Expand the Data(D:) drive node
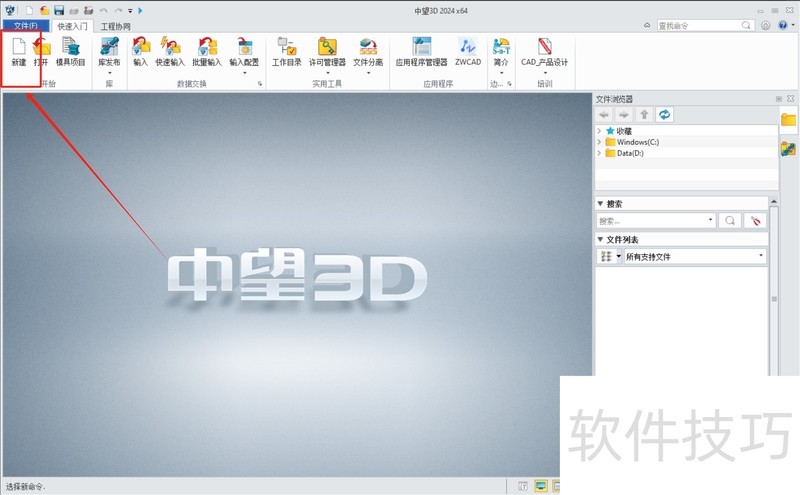Screen dimensions: 800x495 (x=599, y=153)
